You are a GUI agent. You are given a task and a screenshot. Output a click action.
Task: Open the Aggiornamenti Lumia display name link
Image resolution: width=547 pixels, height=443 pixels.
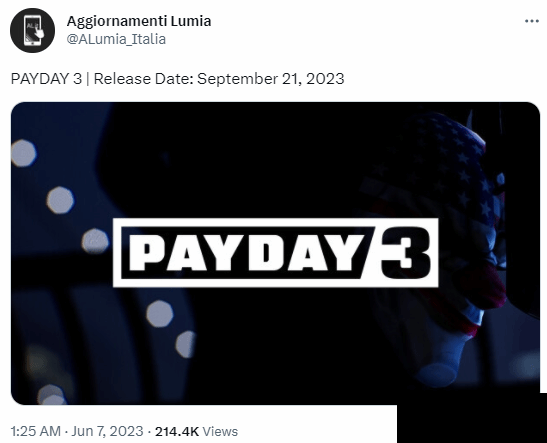coord(139,21)
